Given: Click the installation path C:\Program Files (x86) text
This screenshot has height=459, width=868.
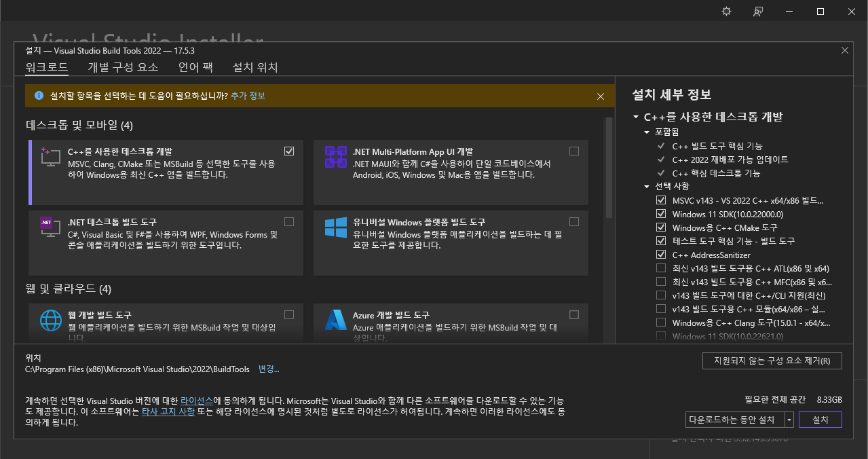Looking at the screenshot, I should coord(137,369).
